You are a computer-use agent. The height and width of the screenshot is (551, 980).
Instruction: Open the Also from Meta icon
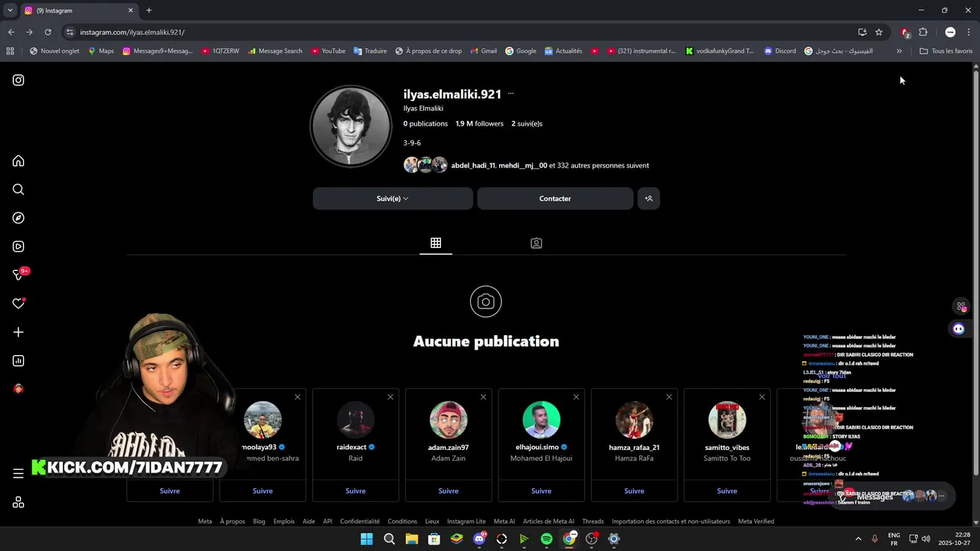click(18, 502)
